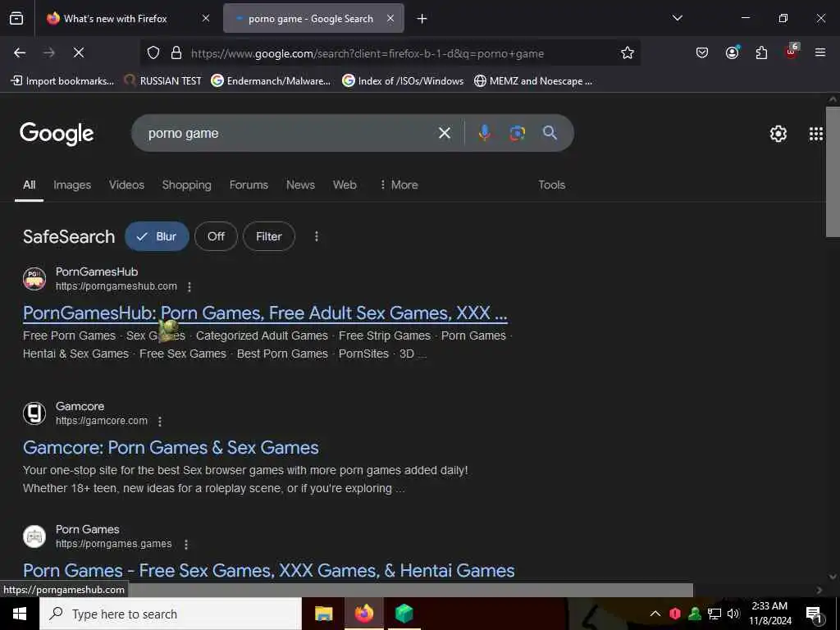Image resolution: width=840 pixels, height=630 pixels.
Task: Open network icon in system tray
Action: (714, 614)
